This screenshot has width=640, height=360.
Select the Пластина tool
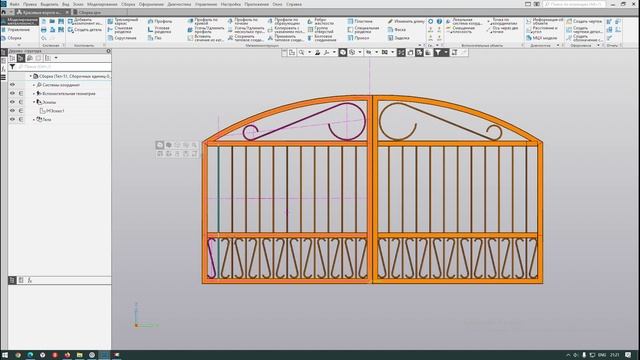pos(360,21)
